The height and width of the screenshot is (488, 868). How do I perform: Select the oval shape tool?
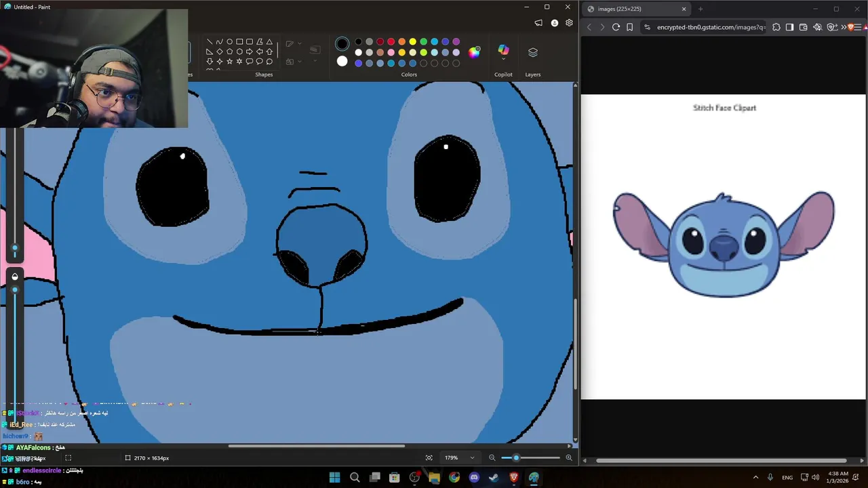pos(229,41)
